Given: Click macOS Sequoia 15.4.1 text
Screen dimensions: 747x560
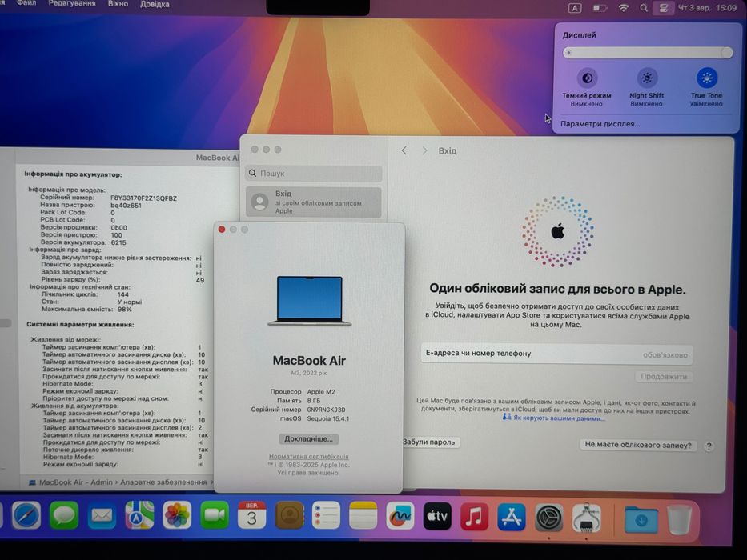Looking at the screenshot, I should [x=327, y=418].
